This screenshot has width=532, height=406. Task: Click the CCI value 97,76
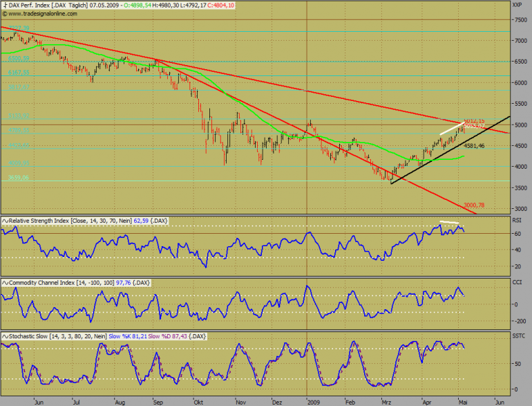(x=124, y=283)
